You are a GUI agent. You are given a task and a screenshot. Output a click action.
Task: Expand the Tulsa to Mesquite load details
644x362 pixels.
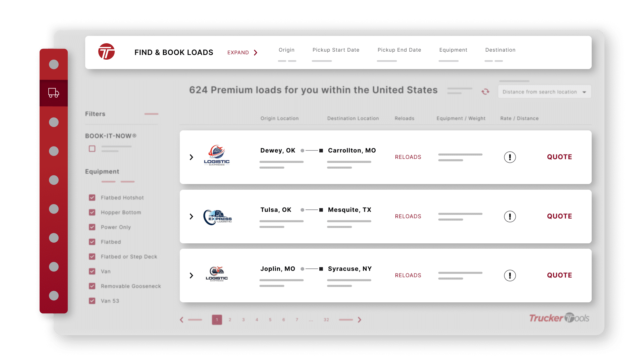click(192, 216)
